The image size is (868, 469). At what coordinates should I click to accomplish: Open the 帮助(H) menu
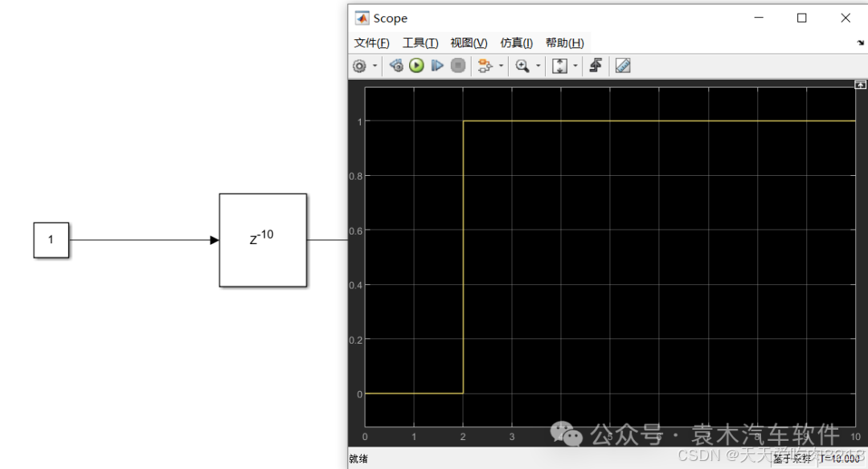[x=565, y=43]
